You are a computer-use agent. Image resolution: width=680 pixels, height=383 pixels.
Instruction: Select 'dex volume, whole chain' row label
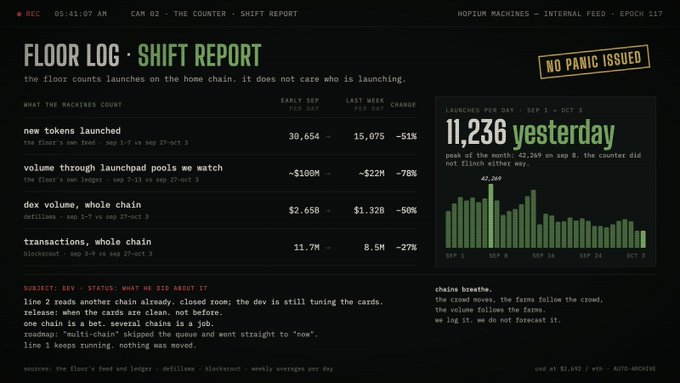click(82, 205)
